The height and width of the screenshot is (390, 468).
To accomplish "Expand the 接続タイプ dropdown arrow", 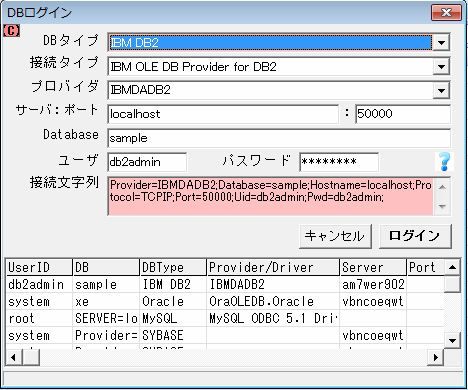I will coord(441,67).
